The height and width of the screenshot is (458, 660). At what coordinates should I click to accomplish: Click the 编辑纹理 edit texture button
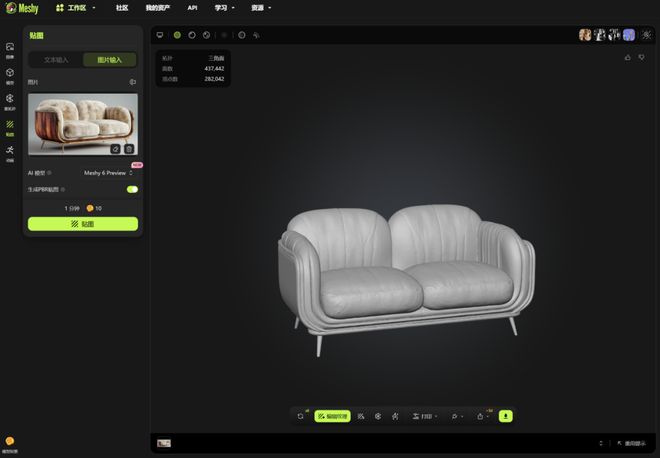(x=332, y=416)
